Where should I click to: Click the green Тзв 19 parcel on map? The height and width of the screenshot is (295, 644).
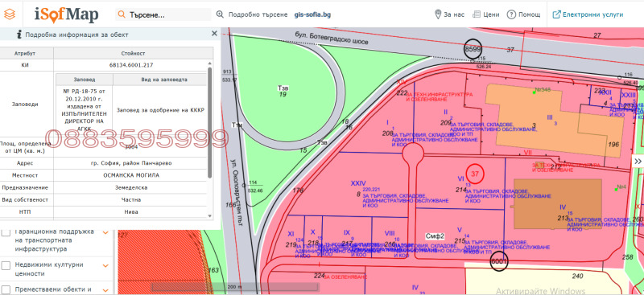(283, 91)
